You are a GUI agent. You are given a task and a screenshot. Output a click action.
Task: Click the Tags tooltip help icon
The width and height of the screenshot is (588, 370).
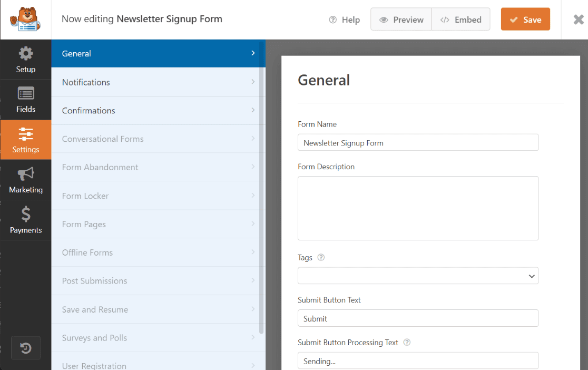(320, 257)
